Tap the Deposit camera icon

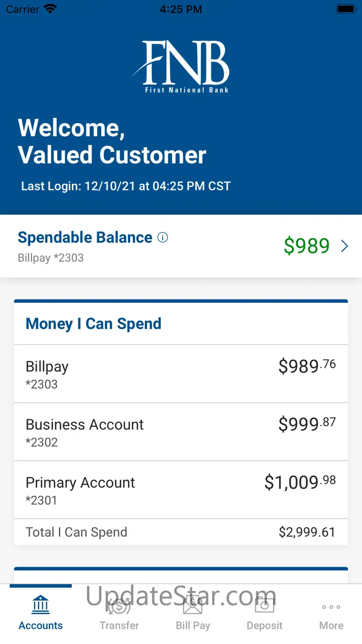(265, 605)
